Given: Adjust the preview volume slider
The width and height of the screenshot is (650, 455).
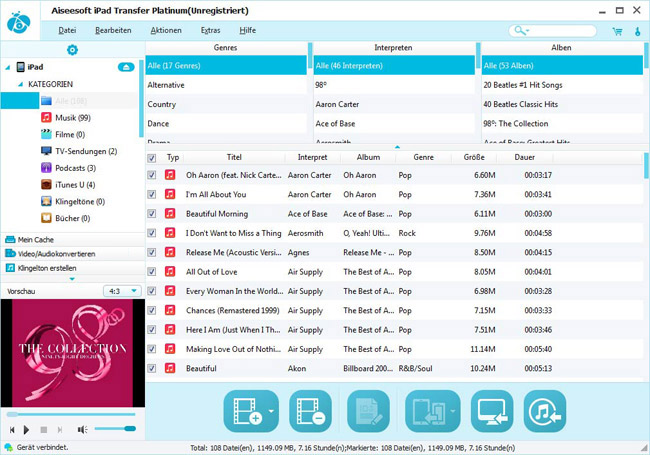Looking at the screenshot, I should tap(115, 429).
